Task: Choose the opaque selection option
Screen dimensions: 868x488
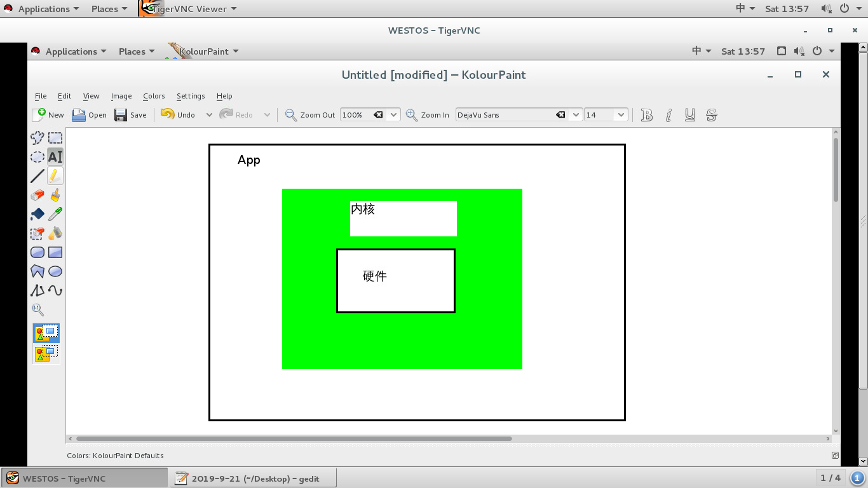Action: [x=46, y=334]
